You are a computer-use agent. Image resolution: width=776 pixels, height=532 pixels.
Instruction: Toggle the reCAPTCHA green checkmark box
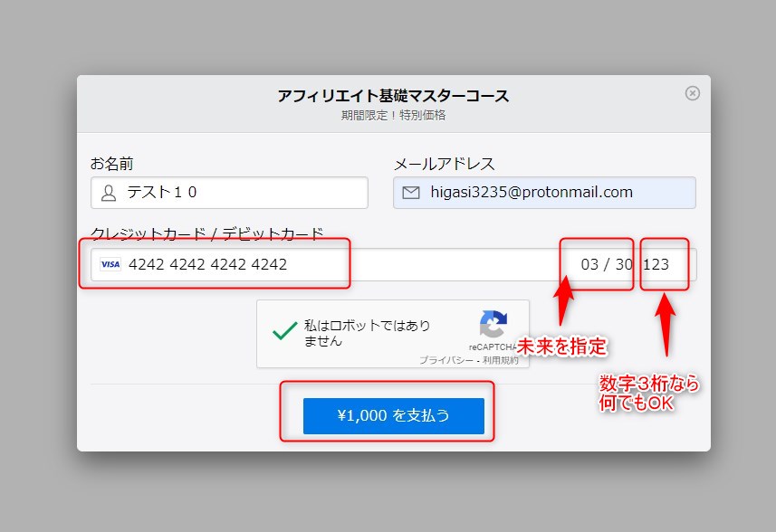[x=284, y=332]
